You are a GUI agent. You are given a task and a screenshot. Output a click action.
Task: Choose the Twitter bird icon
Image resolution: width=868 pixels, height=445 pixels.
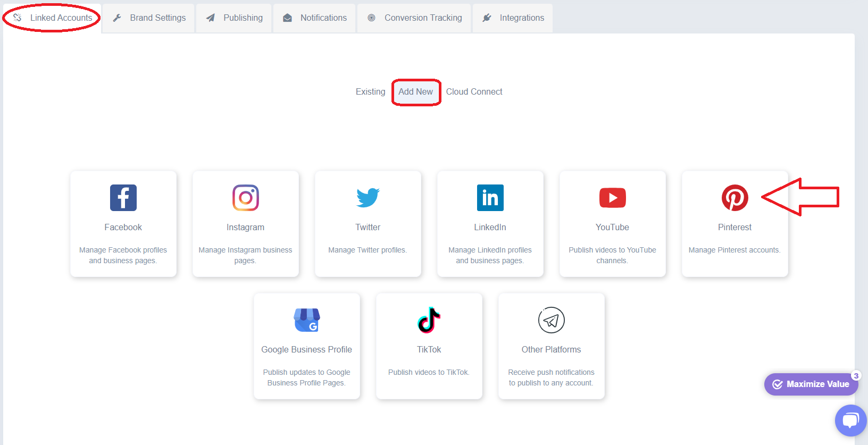coord(368,198)
